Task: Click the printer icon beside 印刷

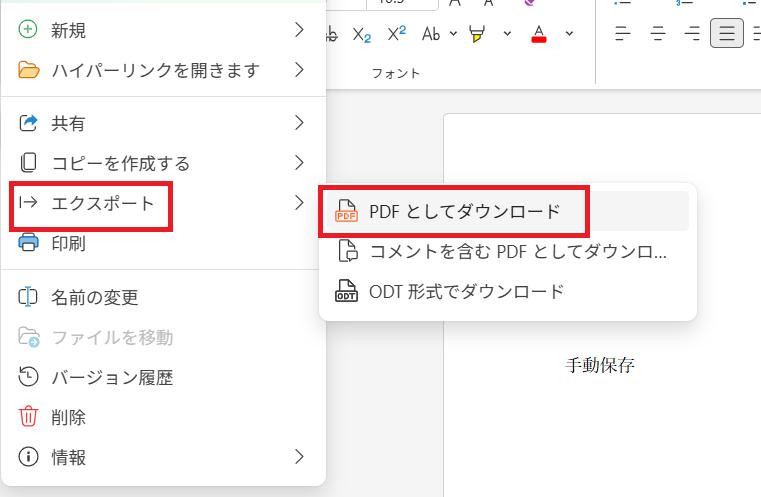Action: 28,242
